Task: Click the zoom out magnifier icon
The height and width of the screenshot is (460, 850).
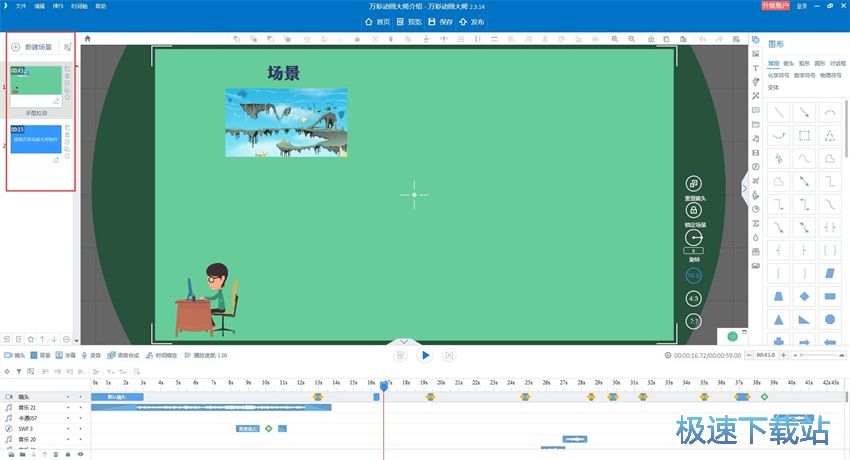Action: tap(632, 39)
